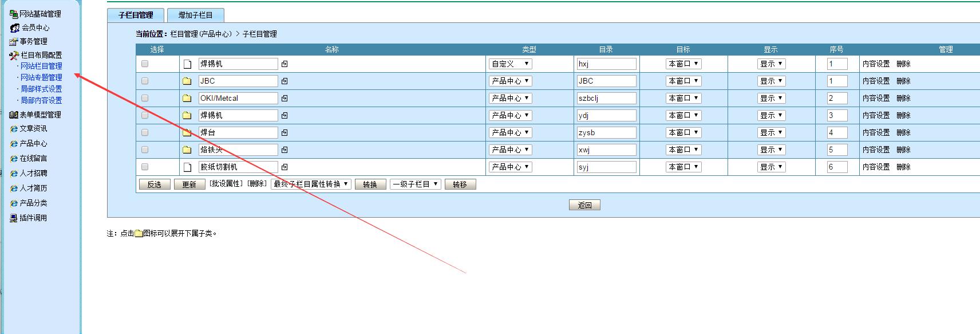Switch to the 子栏目管理 tab
This screenshot has width=980, height=334.
tap(136, 15)
